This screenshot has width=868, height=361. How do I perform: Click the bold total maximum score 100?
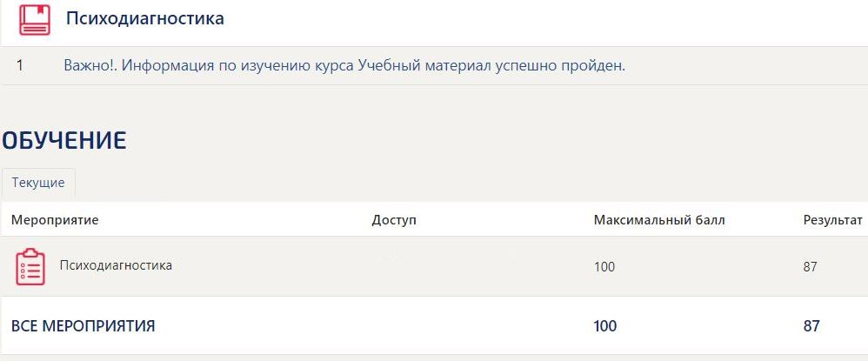pyautogui.click(x=605, y=326)
